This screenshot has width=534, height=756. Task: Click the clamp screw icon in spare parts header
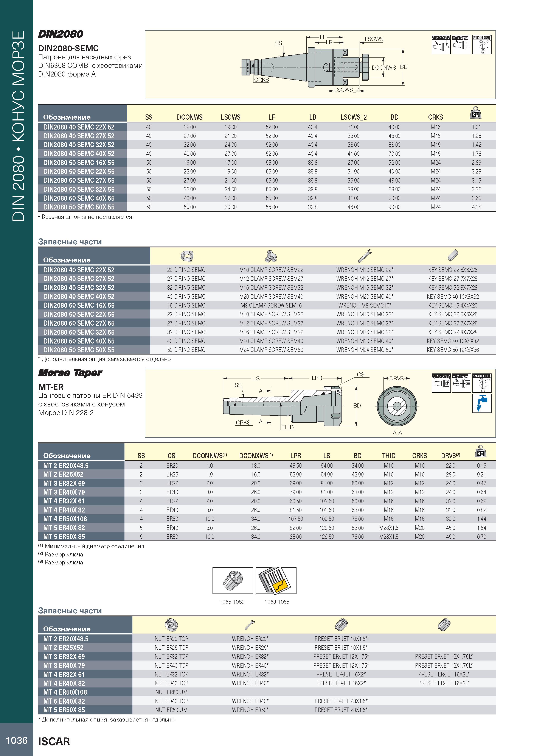[x=271, y=256]
